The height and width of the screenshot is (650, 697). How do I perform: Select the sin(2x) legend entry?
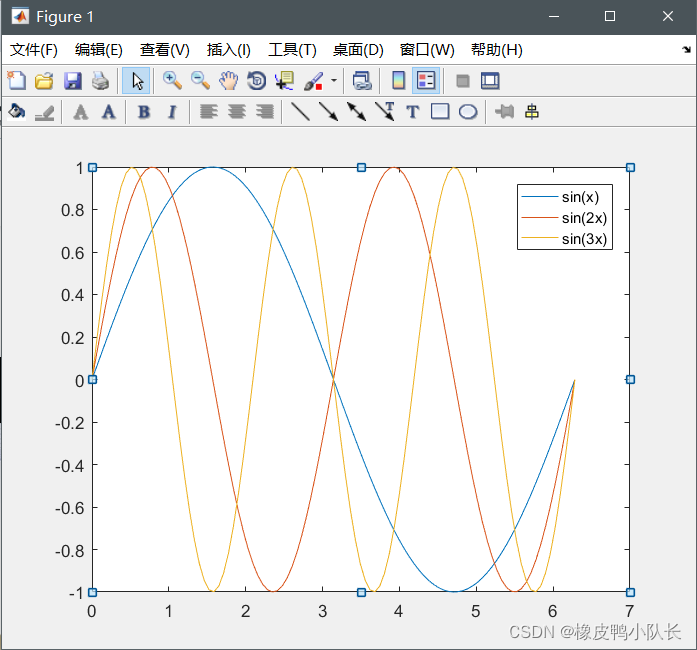pos(564,218)
